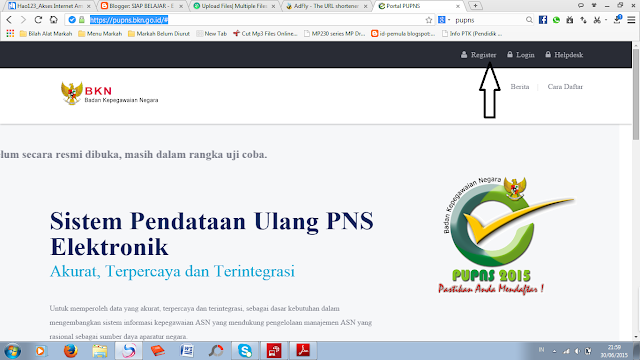The image size is (640, 360).
Task: Click the network signal tray icon
Action: tap(566, 351)
